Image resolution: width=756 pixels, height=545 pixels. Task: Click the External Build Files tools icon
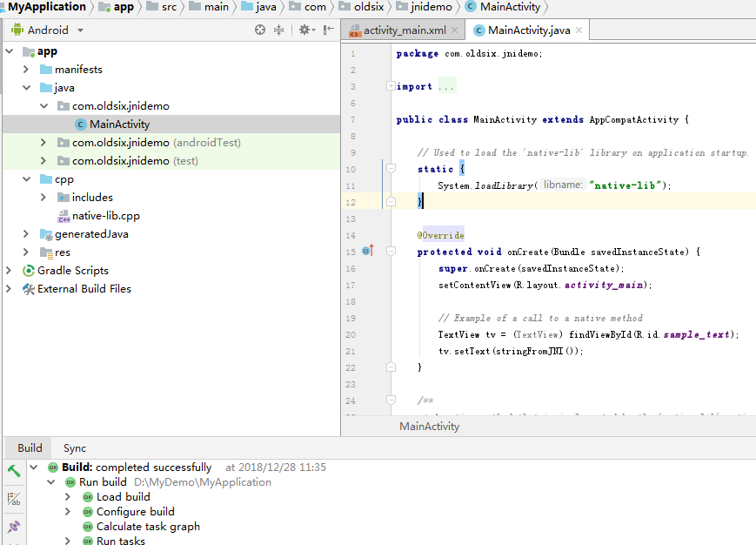coord(29,289)
